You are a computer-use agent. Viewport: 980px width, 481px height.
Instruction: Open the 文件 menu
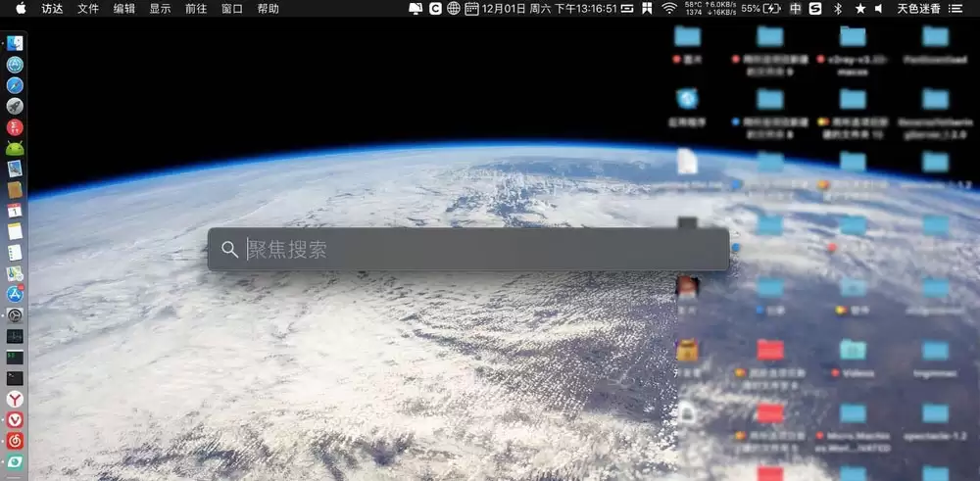click(x=88, y=9)
